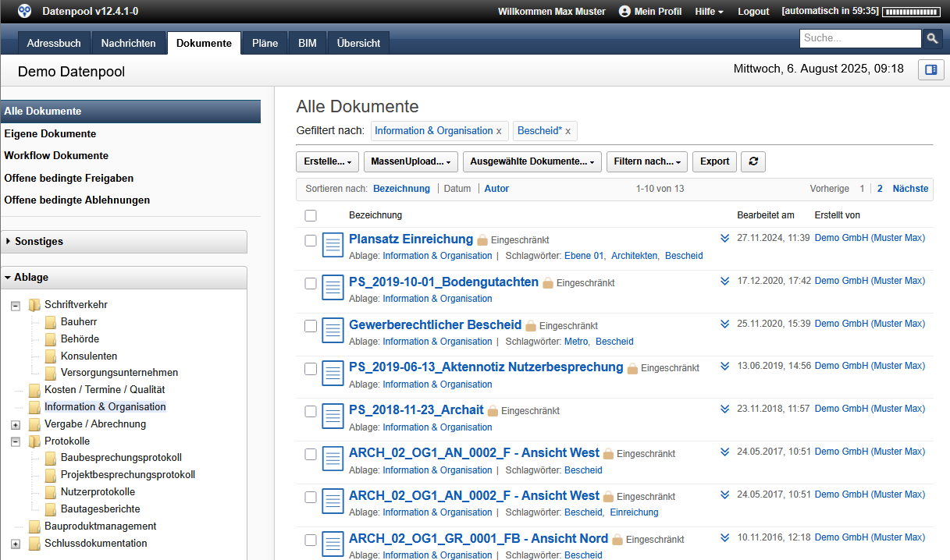Click folder icon beside Behörde
Image resolution: width=950 pixels, height=560 pixels.
click(51, 339)
